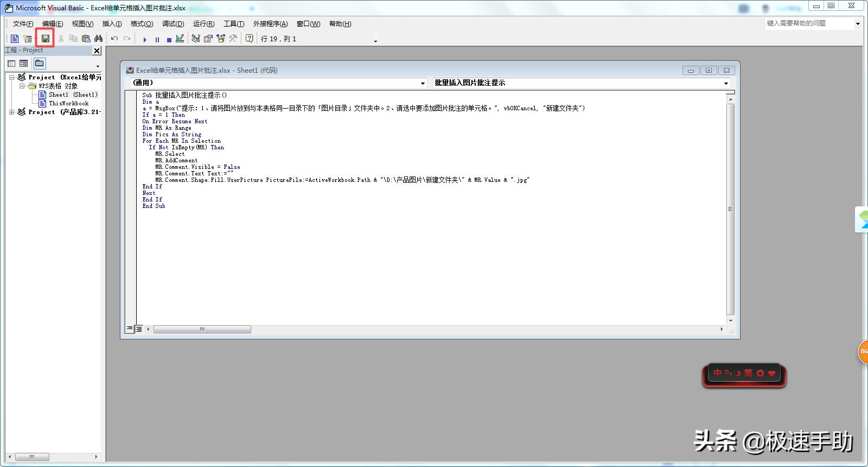Open the help search box dropdown arrow

click(858, 23)
